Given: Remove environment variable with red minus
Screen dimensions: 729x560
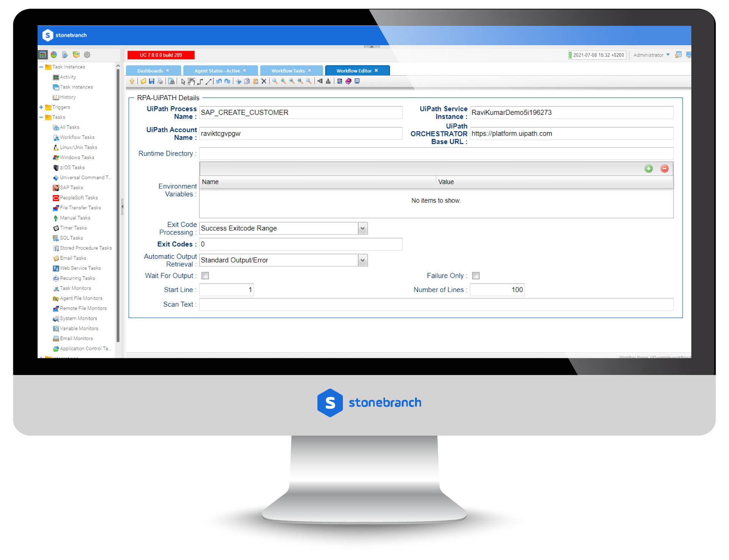Looking at the screenshot, I should coord(664,169).
